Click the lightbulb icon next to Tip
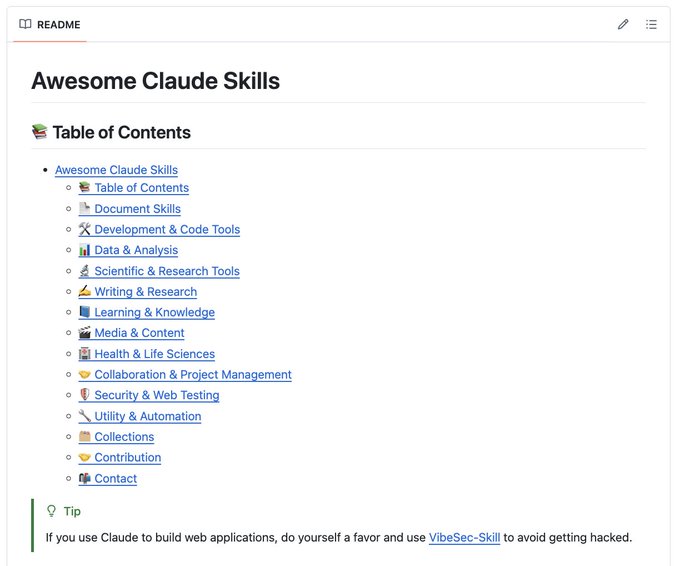 (51, 511)
